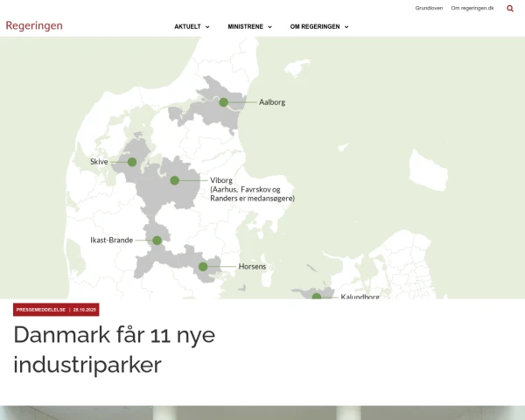Click the Horsens green map marker
Image resolution: width=525 pixels, height=420 pixels.
(x=203, y=266)
